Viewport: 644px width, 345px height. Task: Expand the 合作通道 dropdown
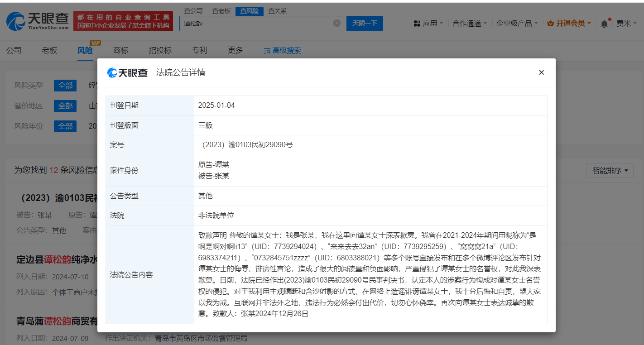[x=470, y=24]
